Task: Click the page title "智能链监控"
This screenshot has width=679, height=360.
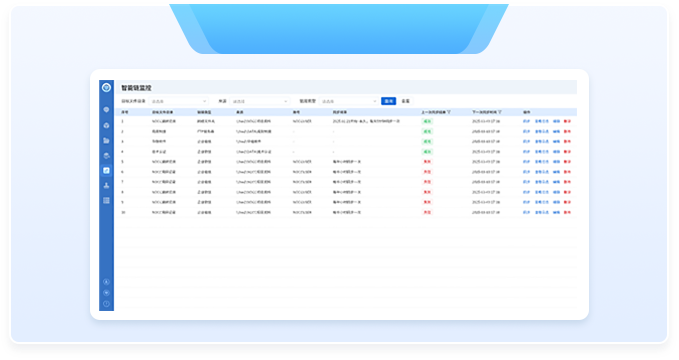Action: click(136, 88)
